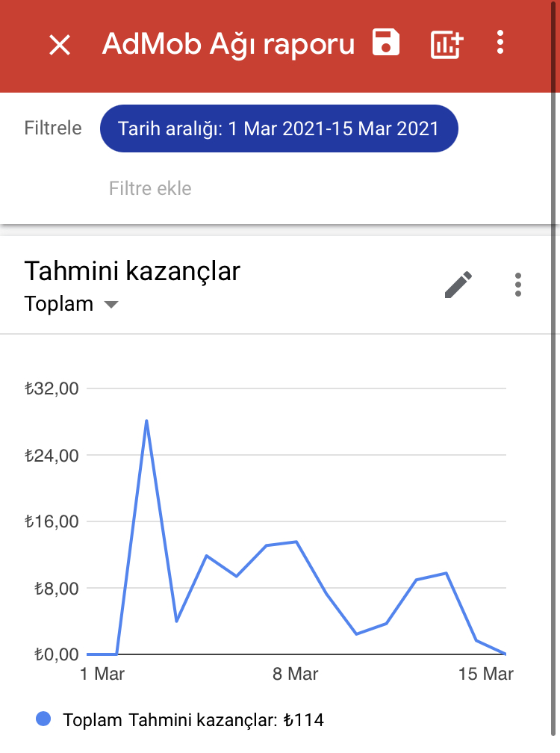Click the vertical scrollbar on right edge
Image resolution: width=560 pixels, height=753 pixels.
553,374
